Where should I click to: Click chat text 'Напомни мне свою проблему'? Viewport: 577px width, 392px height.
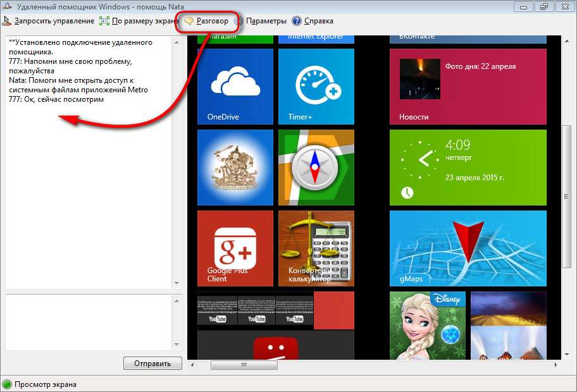pos(78,61)
